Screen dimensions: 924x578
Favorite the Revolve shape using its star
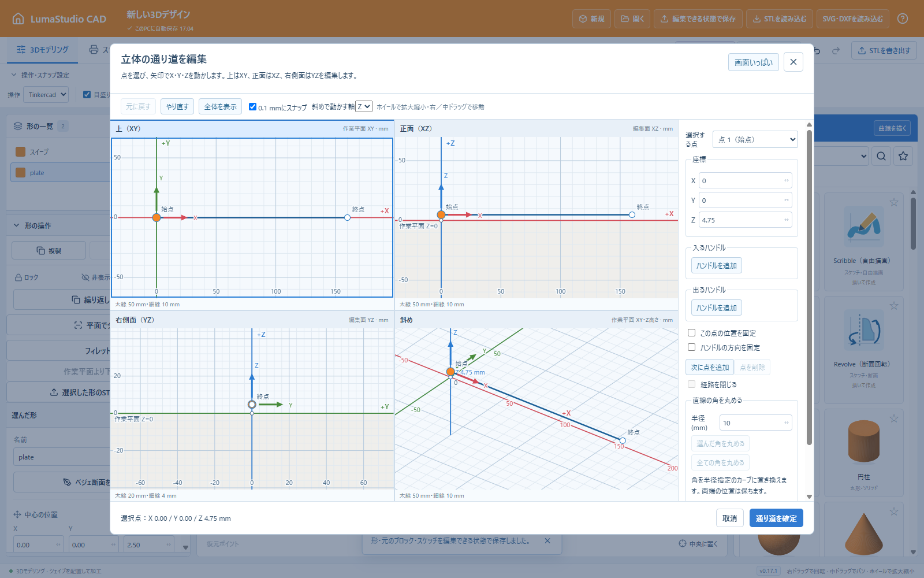click(894, 306)
